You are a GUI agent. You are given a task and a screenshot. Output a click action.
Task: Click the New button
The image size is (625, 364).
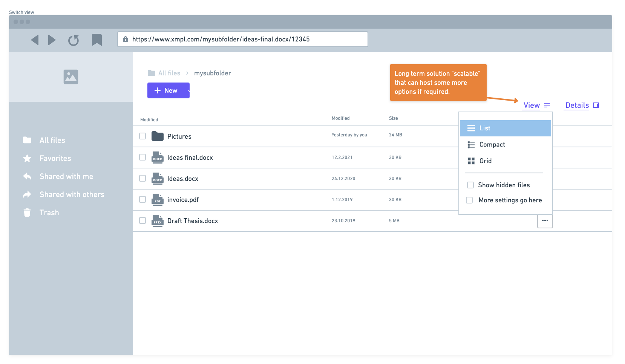[x=169, y=90]
